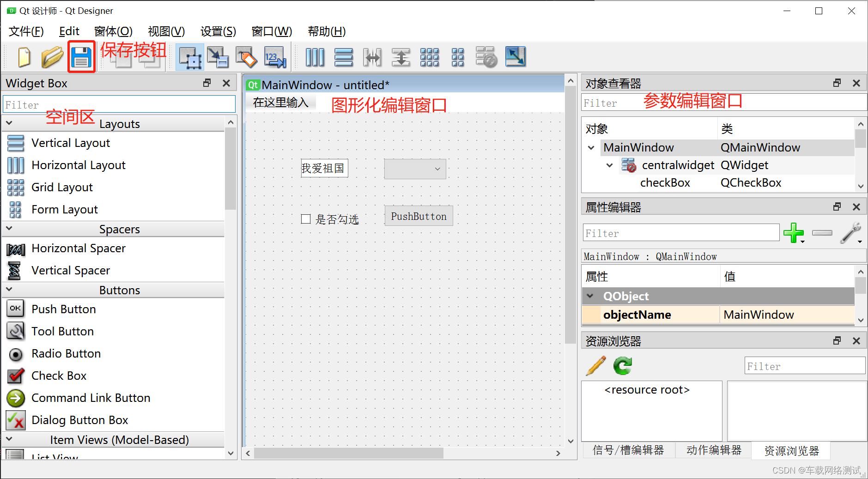Apply Lay Out Vertically toolbar icon
The image size is (868, 479).
(x=344, y=57)
